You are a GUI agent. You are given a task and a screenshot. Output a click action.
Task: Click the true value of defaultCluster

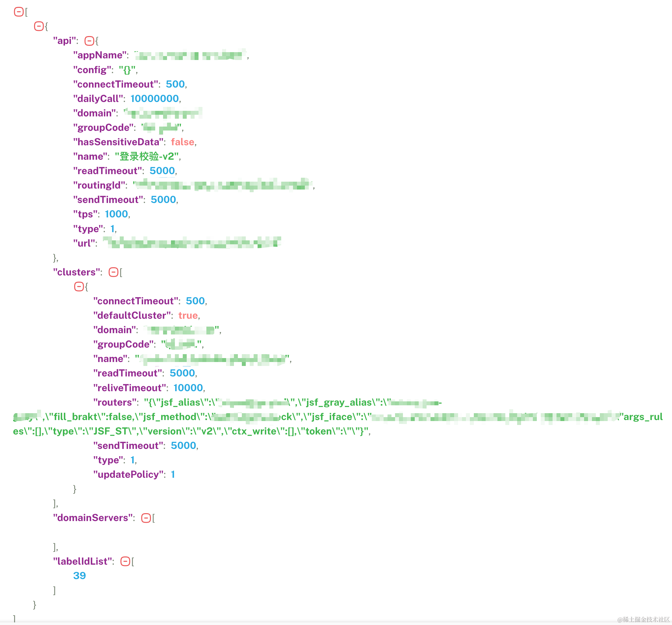tap(188, 315)
